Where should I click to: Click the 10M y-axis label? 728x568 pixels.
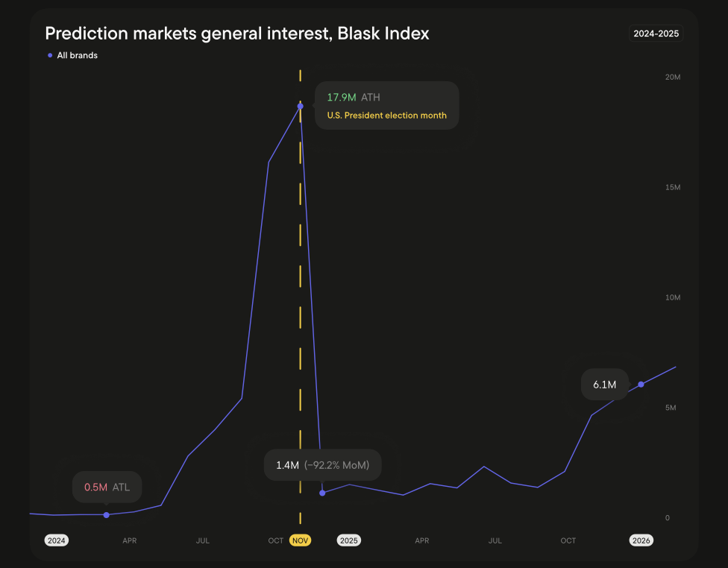coord(672,297)
